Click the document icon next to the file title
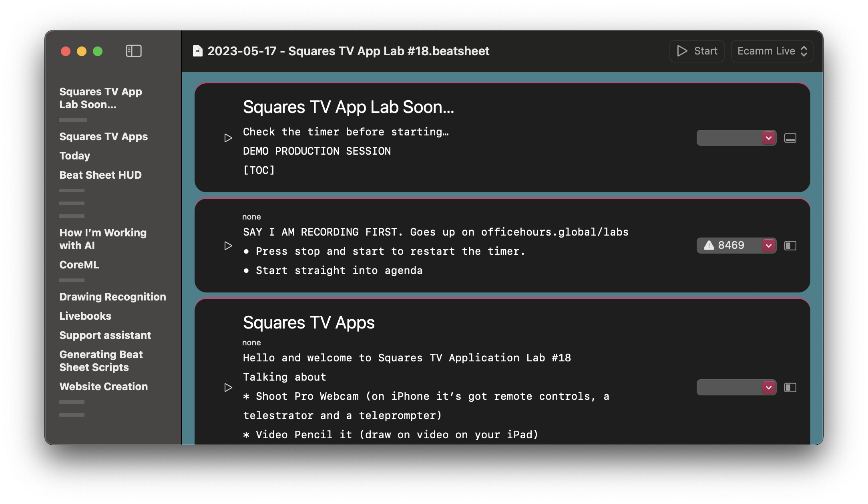The width and height of the screenshot is (868, 504). [197, 51]
